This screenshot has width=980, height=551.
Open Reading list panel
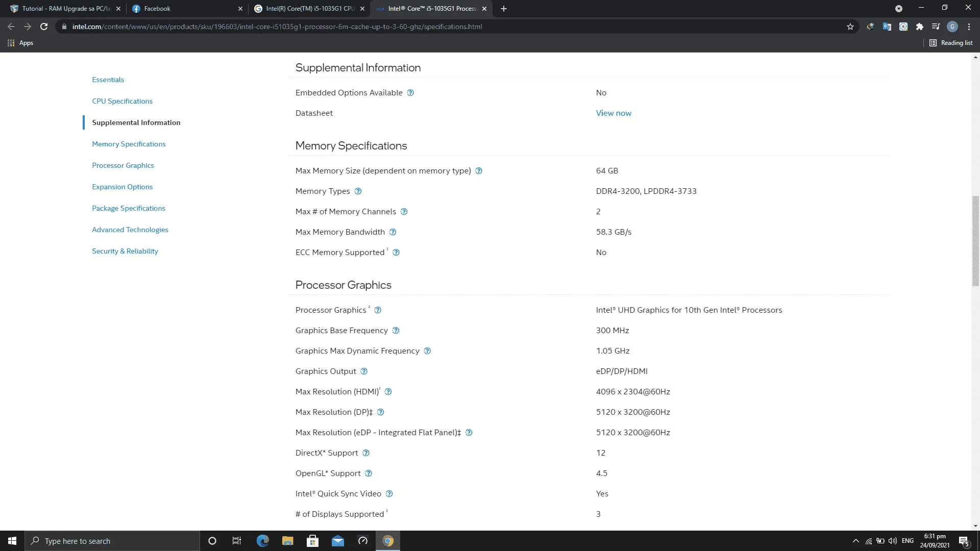pyautogui.click(x=951, y=43)
